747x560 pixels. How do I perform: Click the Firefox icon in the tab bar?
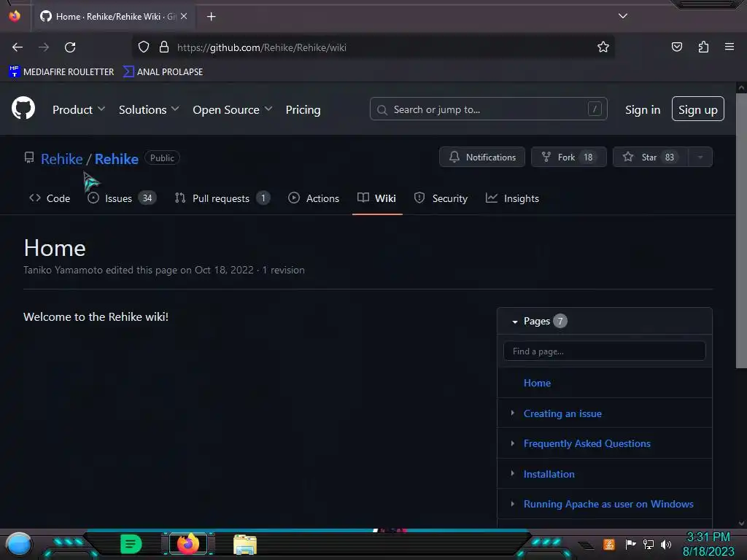pyautogui.click(x=15, y=16)
